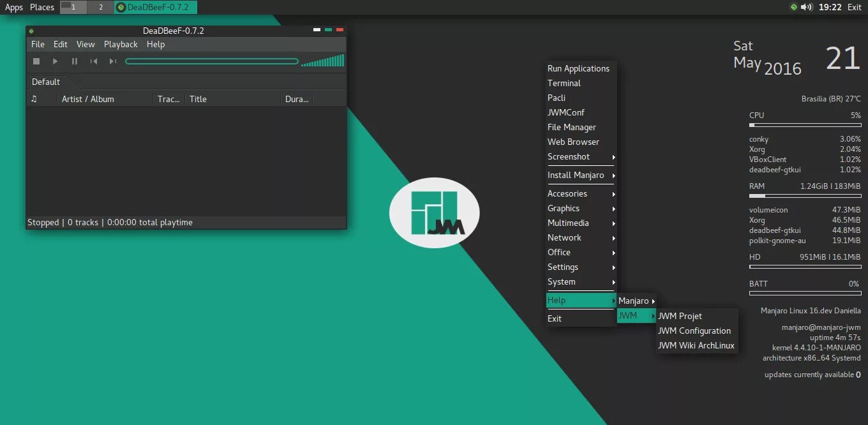Skip to the next track
The height and width of the screenshot is (425, 868).
coord(113,61)
